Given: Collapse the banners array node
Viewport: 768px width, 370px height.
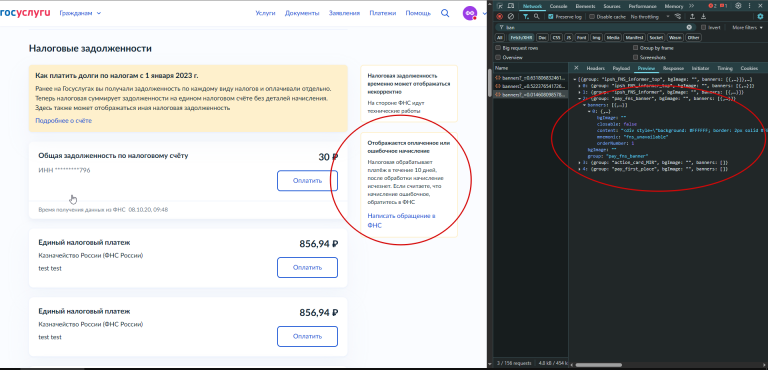Looking at the screenshot, I should click(584, 105).
